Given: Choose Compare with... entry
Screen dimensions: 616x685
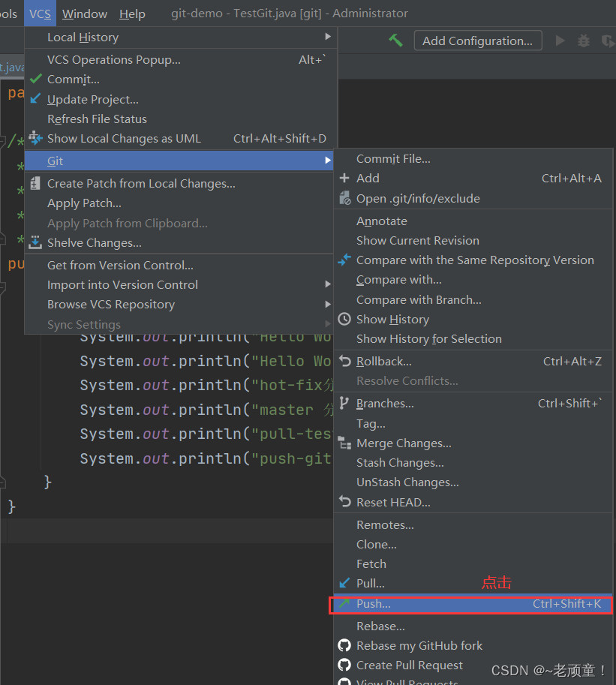Looking at the screenshot, I should coord(473,280).
